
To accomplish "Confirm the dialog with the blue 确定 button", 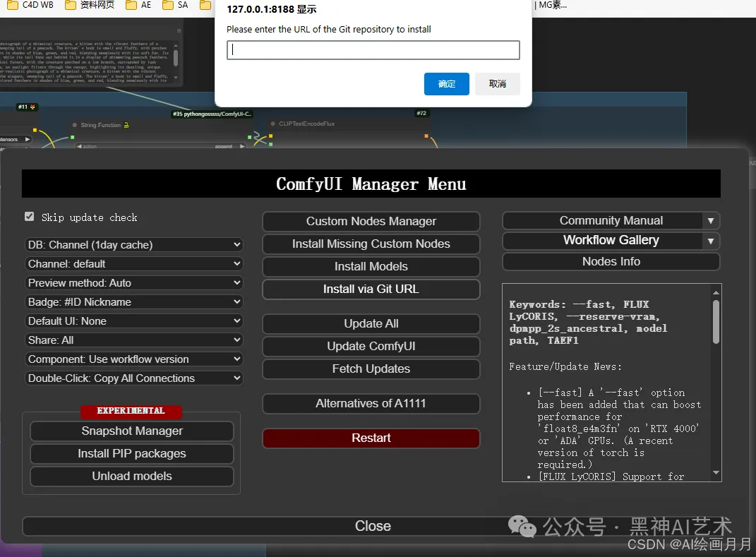I will tap(446, 84).
